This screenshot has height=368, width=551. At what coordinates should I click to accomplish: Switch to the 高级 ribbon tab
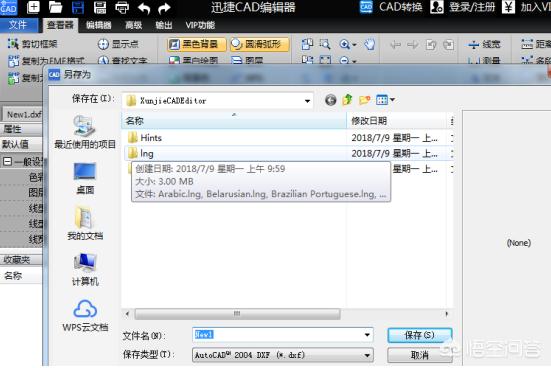[134, 25]
